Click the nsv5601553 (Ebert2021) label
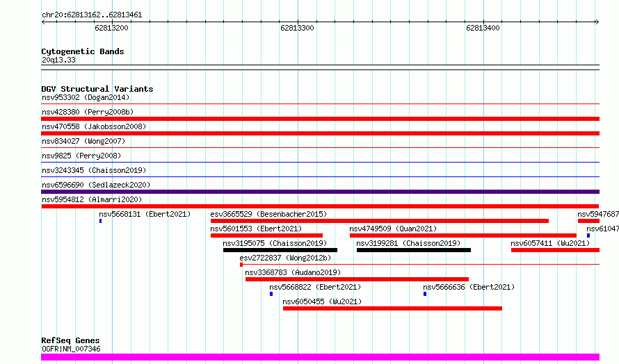 pyautogui.click(x=256, y=229)
